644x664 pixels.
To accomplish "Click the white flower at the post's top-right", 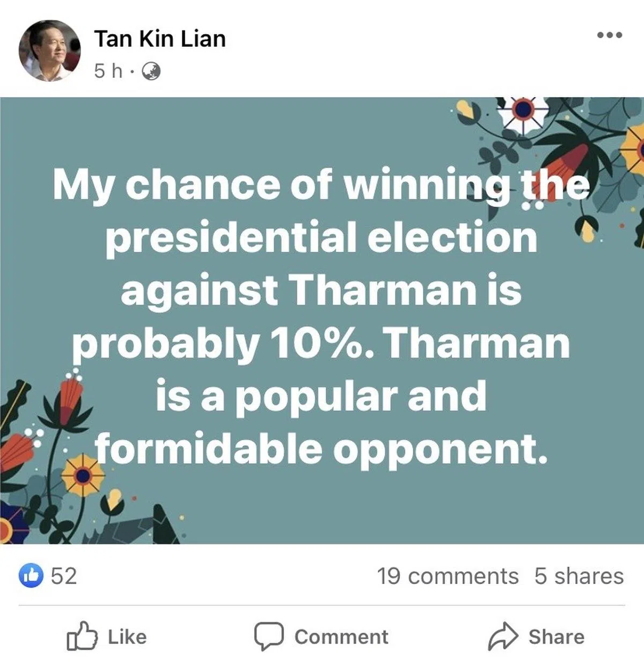I will (522, 111).
